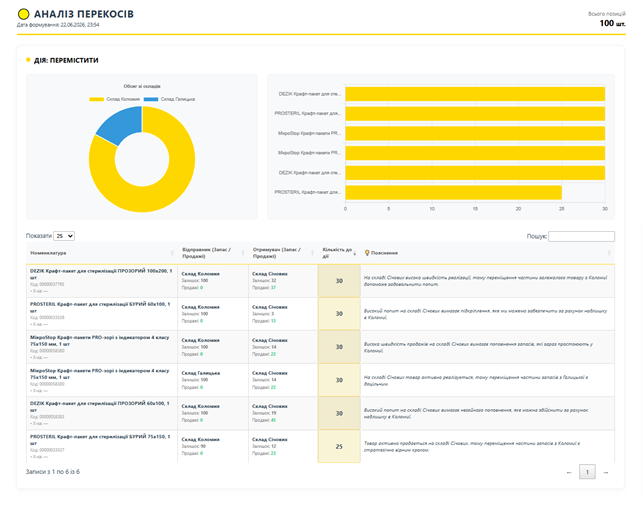Click the 100 шт. total positions value
Viewport: 643px width, 509px height.
coord(612,23)
